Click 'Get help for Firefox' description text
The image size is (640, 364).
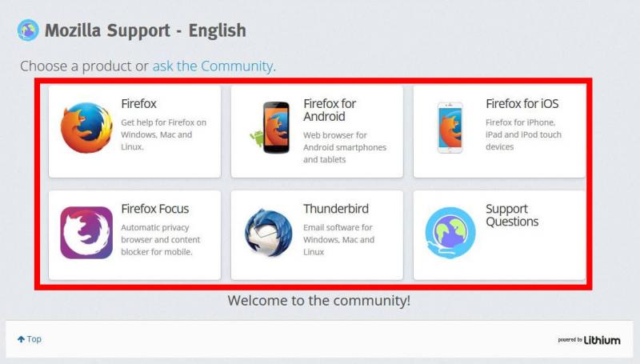click(164, 134)
